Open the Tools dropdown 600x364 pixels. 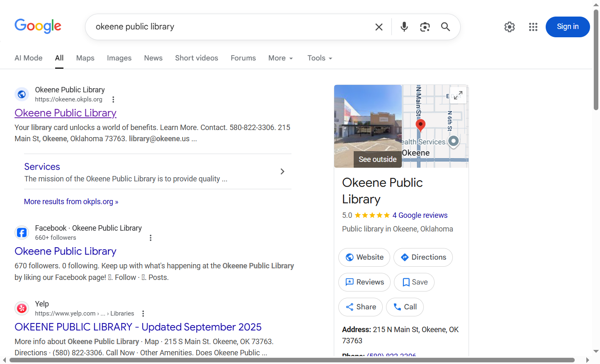click(x=320, y=58)
